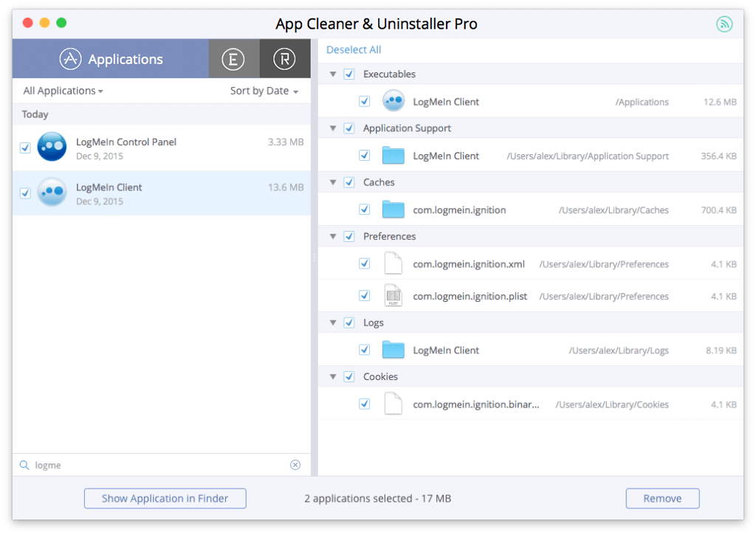The image size is (756, 535).
Task: Click the Show Application in Finder button
Action: (x=165, y=498)
